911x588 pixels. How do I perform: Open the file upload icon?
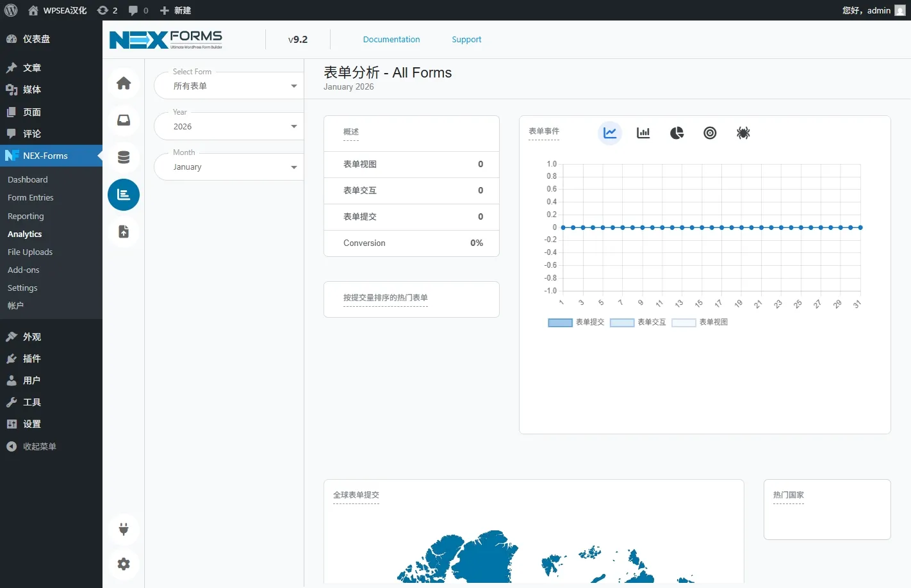(124, 232)
